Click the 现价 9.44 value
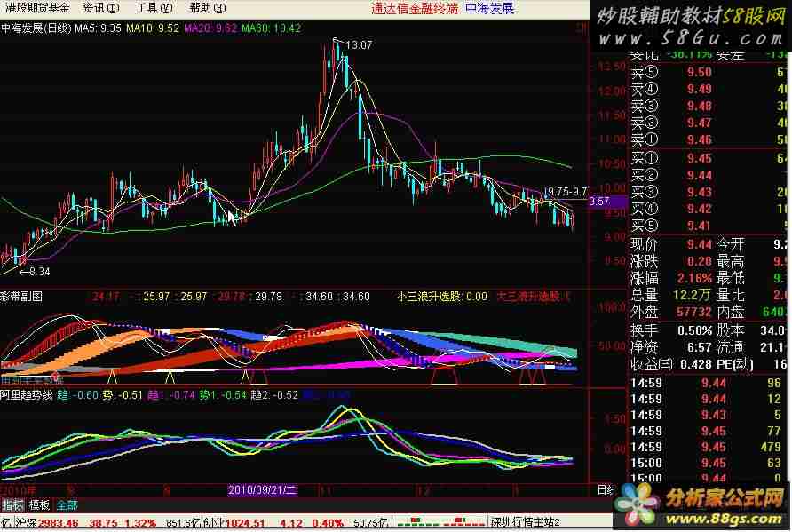Viewport: 792px width, 532px height. [699, 245]
